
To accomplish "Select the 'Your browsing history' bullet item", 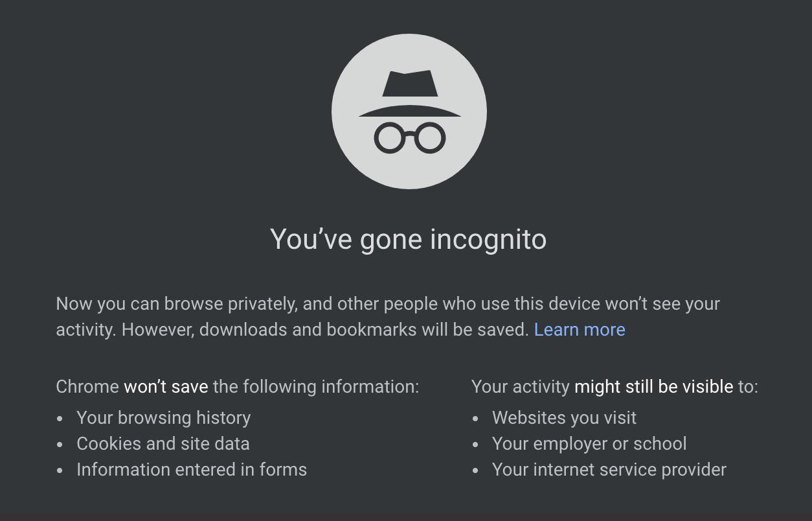I will pyautogui.click(x=163, y=418).
